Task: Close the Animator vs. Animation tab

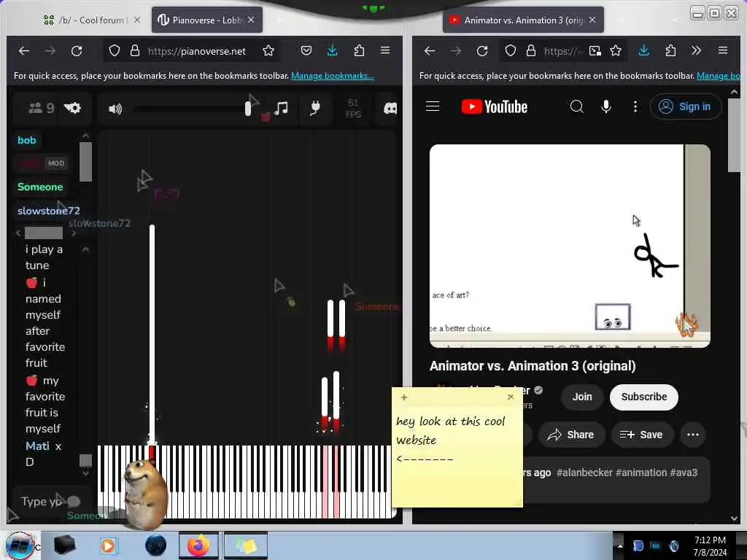Action: [x=592, y=20]
